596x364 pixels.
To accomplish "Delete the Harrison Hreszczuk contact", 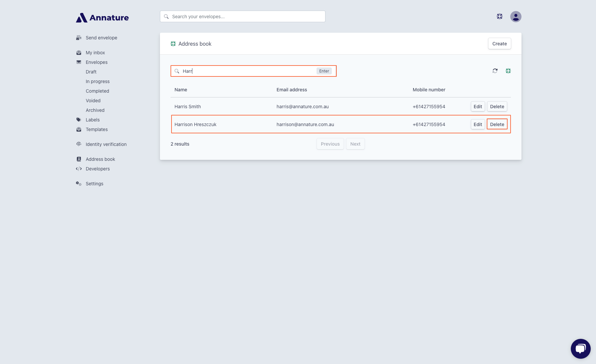I will [497, 124].
